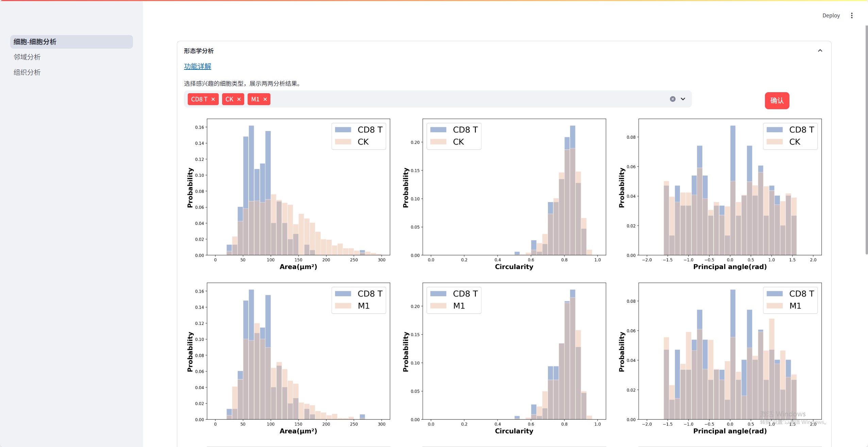The height and width of the screenshot is (447, 868).
Task: Open the three-dot main menu
Action: (x=852, y=16)
